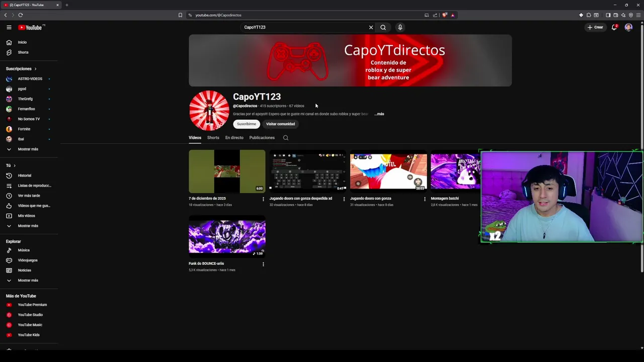Click Visitar comunidad button

tap(280, 124)
